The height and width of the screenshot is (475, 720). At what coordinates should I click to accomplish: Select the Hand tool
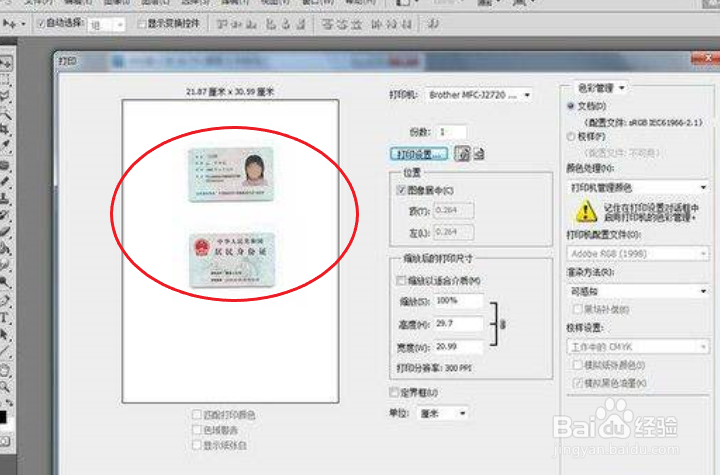[x=6, y=370]
